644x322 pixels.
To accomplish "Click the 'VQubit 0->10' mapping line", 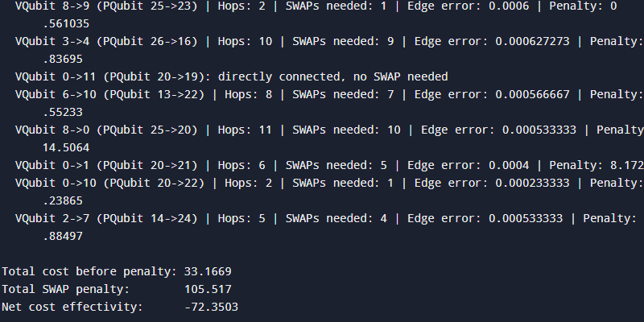I will (x=329, y=183).
